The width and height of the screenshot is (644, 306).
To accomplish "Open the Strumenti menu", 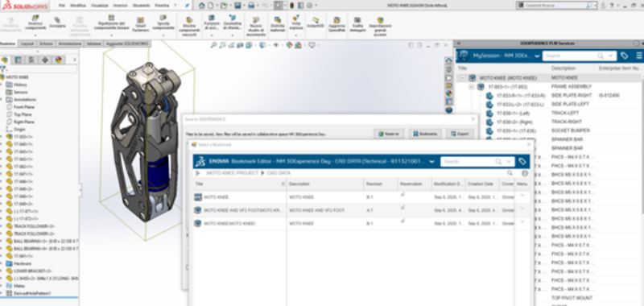I will tap(141, 6).
